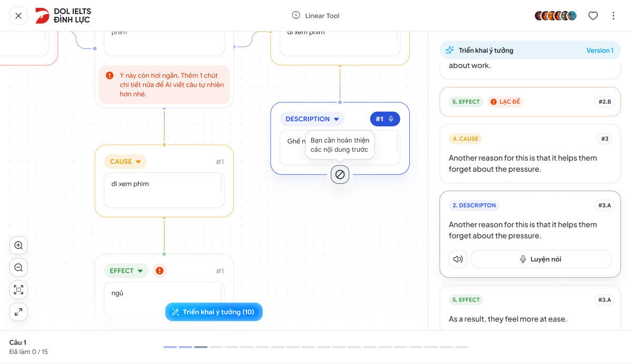
Task: Click the zoom in magnifier icon
Action: (18, 245)
